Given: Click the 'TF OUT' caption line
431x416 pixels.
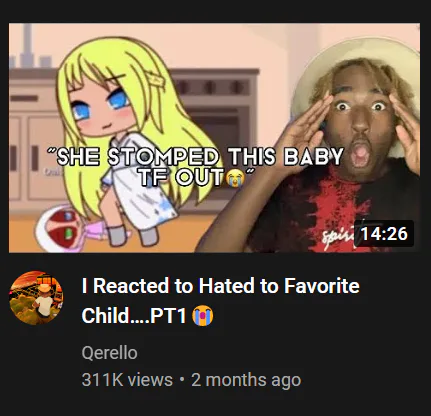Looking at the screenshot, I should pyautogui.click(x=181, y=177).
